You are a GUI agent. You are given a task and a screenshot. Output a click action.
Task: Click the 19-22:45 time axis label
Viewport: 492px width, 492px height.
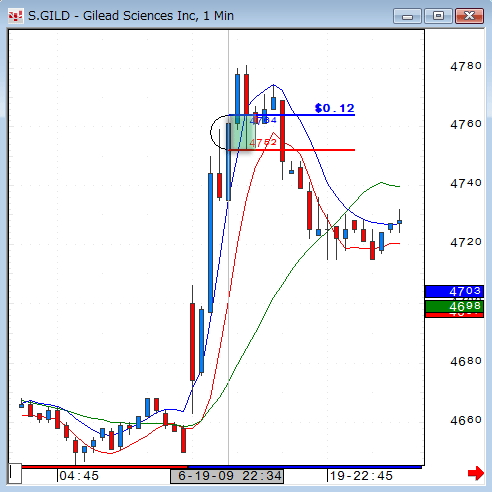(361, 476)
